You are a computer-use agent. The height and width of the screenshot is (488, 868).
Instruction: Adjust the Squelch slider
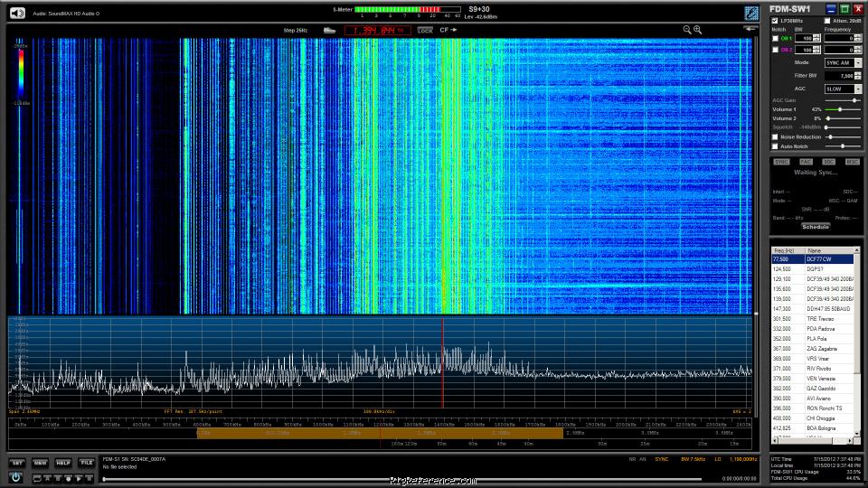pyautogui.click(x=843, y=127)
